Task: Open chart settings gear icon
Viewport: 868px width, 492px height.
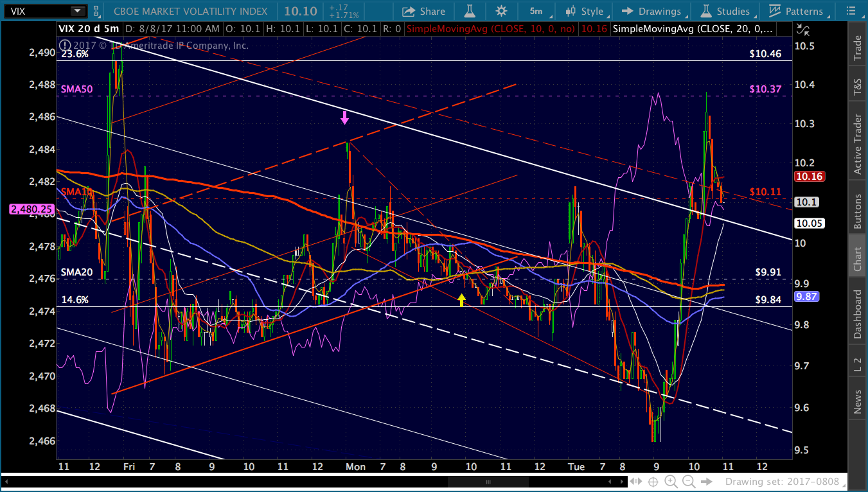Action: pos(501,11)
